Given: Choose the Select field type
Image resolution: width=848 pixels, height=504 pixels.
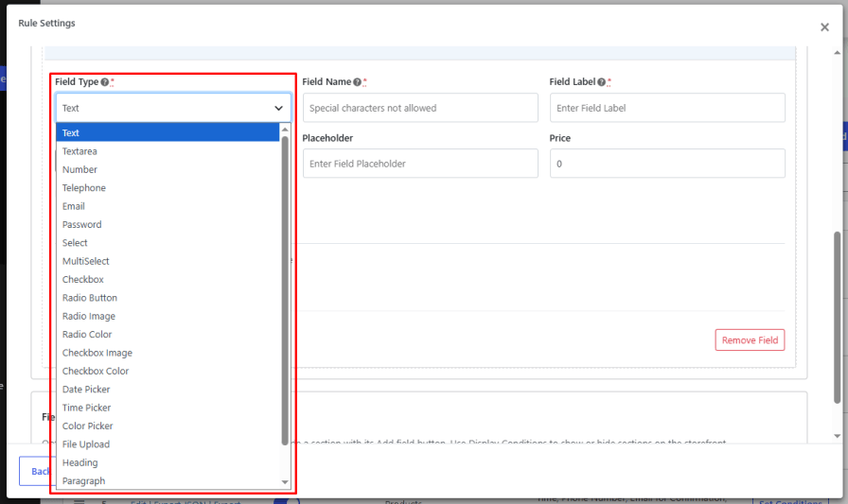Looking at the screenshot, I should point(168,243).
